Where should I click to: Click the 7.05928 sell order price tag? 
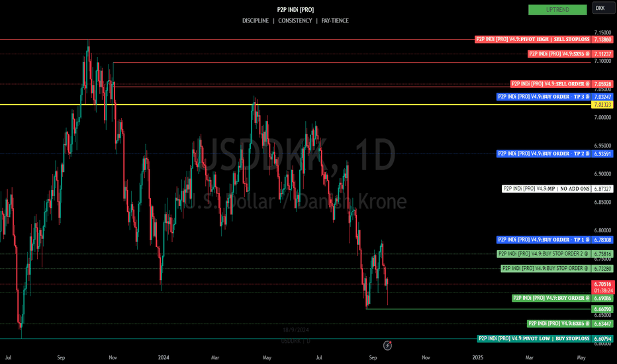602,84
